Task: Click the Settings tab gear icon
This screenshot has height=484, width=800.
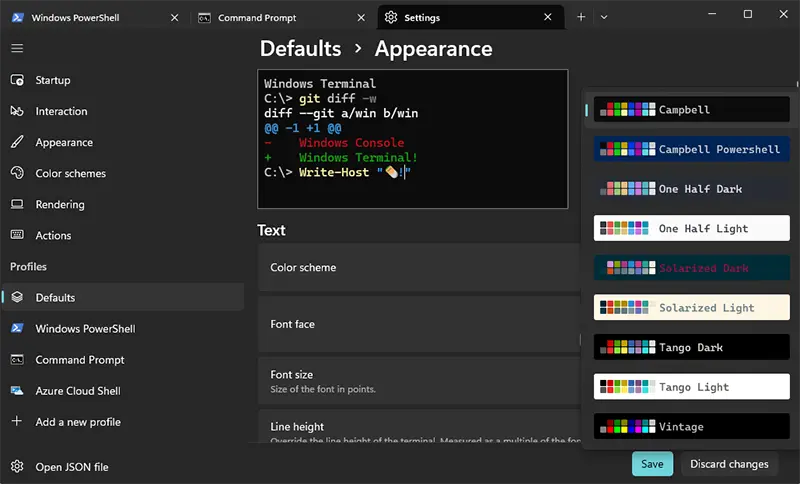Action: pos(391,17)
